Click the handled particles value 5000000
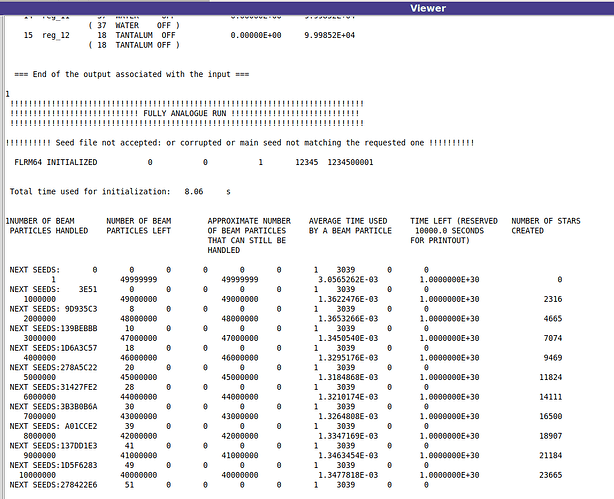This screenshot has width=614, height=499. point(40,377)
